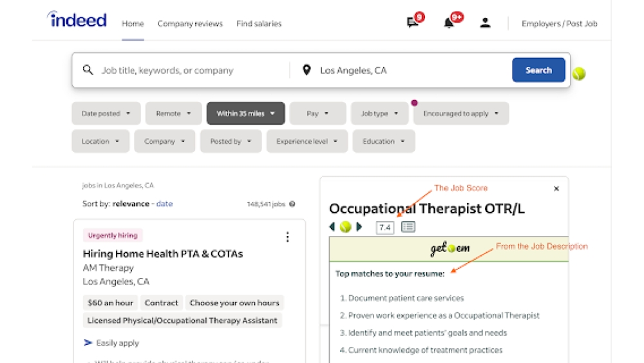The height and width of the screenshot is (363, 644).
Task: Click the job count help icon
Action: 292,204
